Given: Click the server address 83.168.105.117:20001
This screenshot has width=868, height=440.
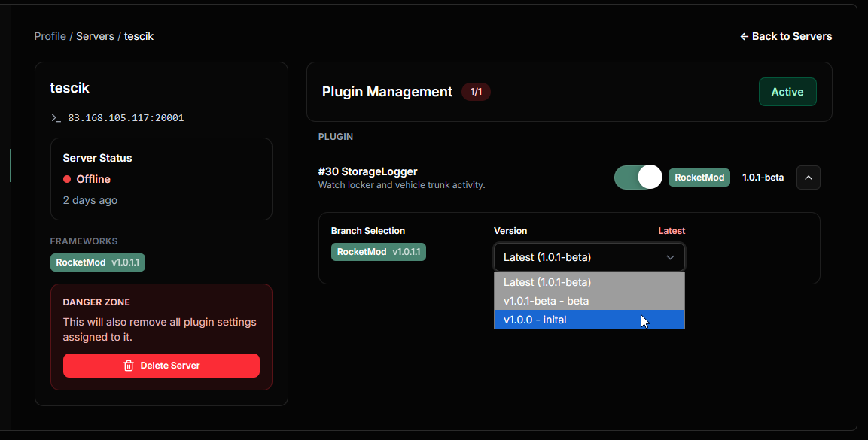Looking at the screenshot, I should tap(126, 118).
